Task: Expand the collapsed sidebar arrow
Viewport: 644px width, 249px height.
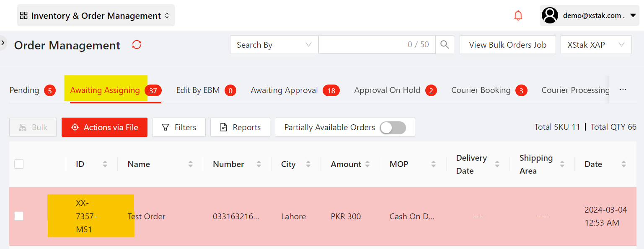Action: 3,42
